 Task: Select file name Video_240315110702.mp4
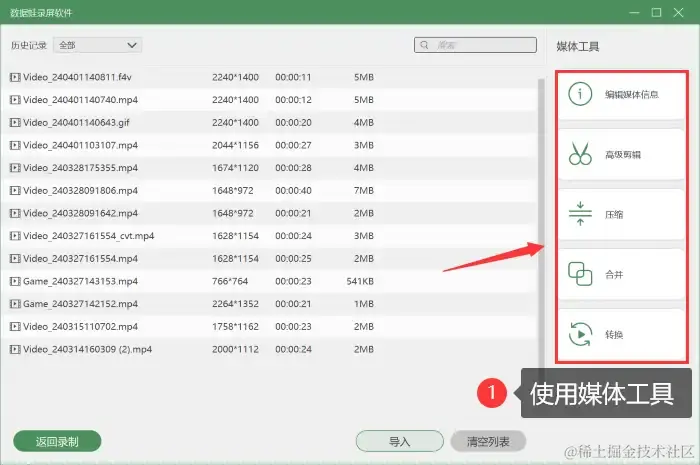80,327
